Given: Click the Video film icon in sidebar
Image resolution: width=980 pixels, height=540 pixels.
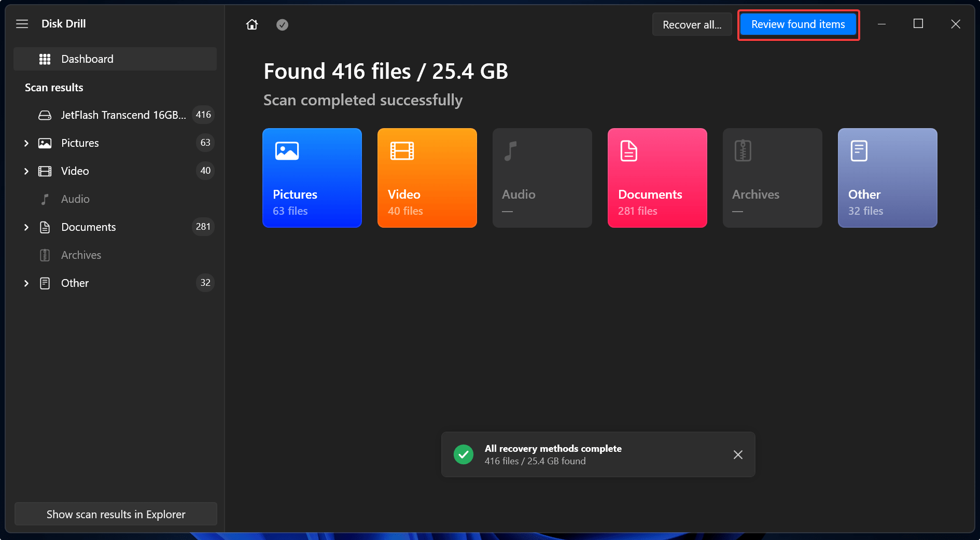Looking at the screenshot, I should point(45,171).
